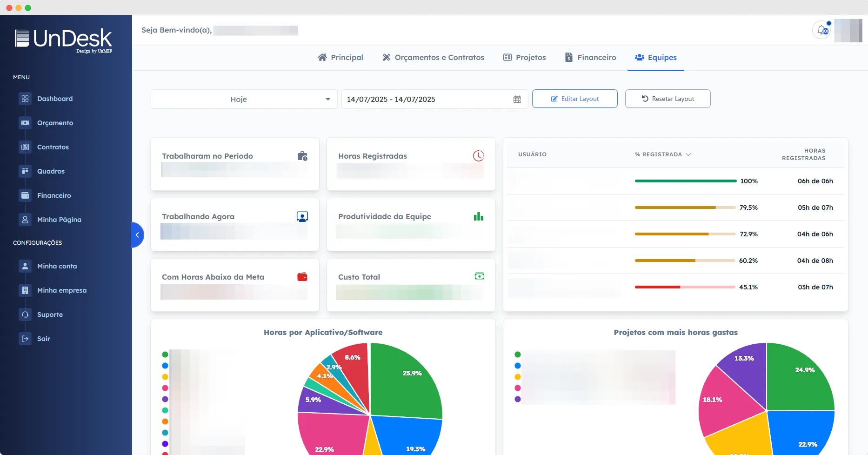Viewport: 868px width, 455px height.
Task: Toggle the green legend dot in Horas por Aplicativo
Action: (165, 355)
